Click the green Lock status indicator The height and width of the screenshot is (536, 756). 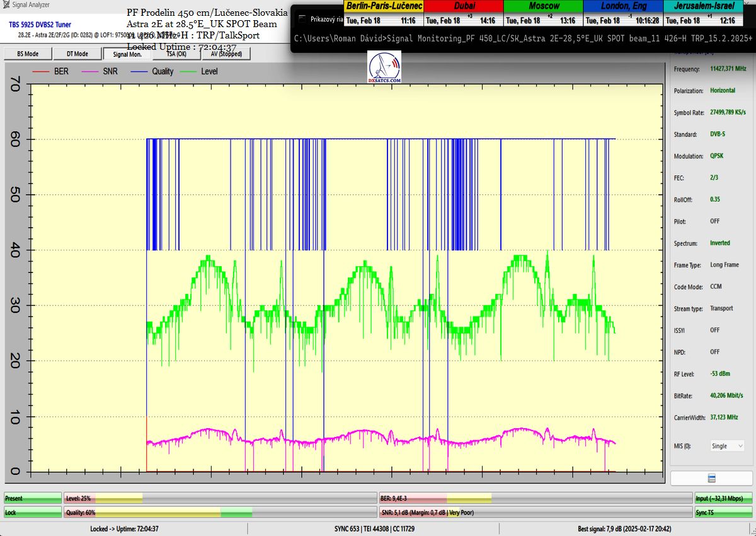coord(33,513)
